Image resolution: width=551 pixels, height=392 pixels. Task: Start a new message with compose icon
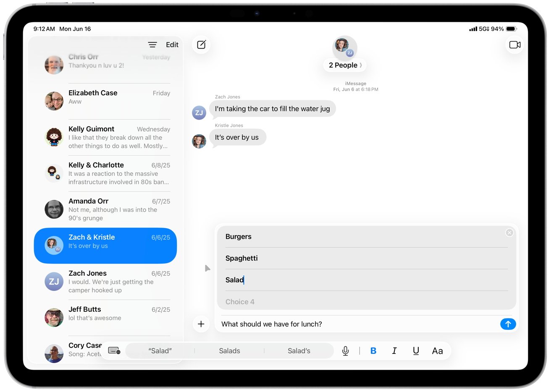tap(202, 45)
